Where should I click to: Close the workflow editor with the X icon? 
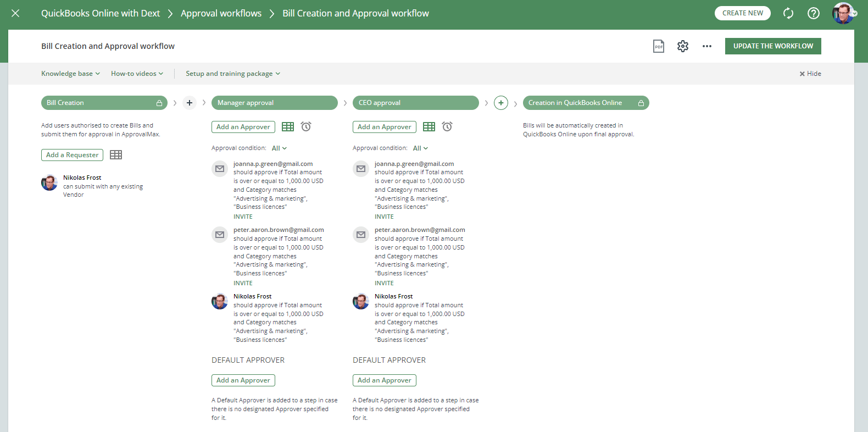15,13
